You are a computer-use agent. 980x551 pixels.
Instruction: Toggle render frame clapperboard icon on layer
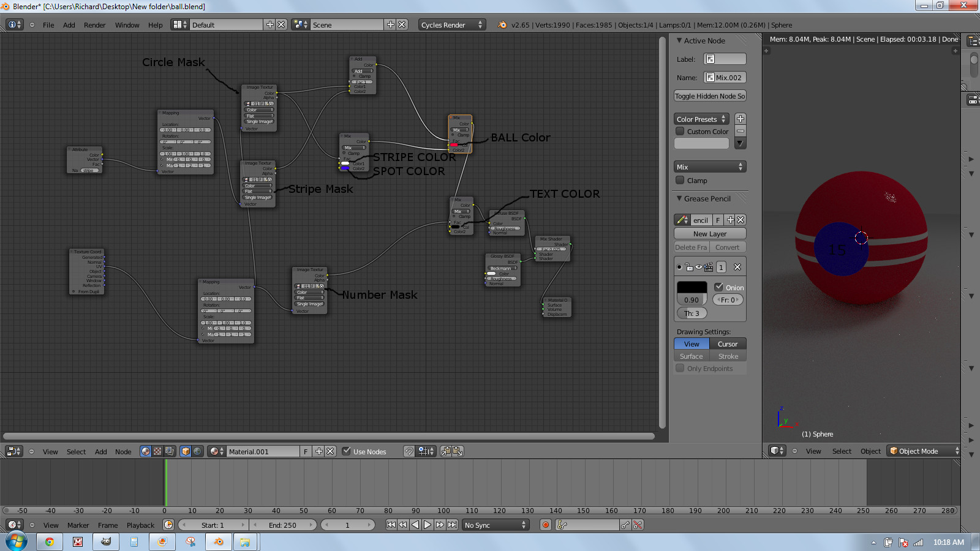point(709,267)
